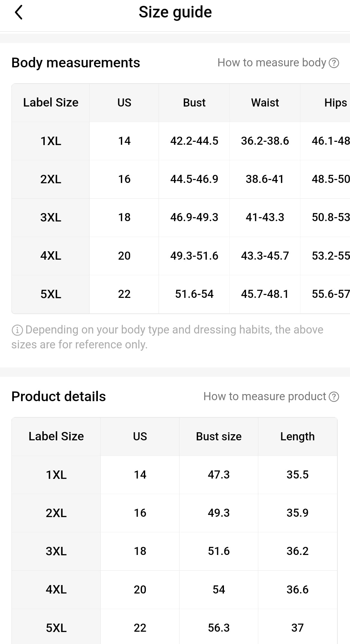Tap the partially visible Hips column header
This screenshot has height=644, width=350.
click(x=335, y=103)
